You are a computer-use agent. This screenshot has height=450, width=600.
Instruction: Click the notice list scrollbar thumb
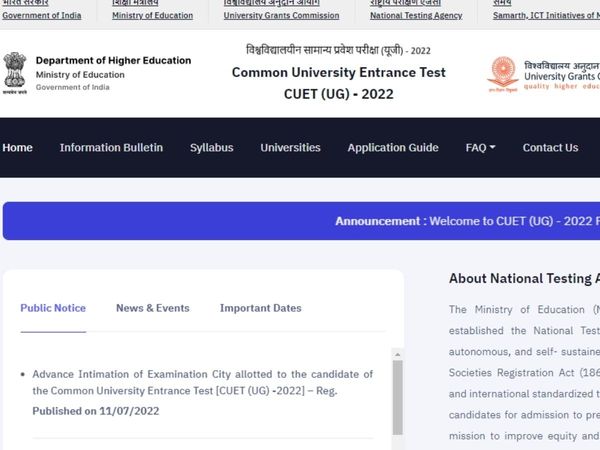(x=398, y=397)
